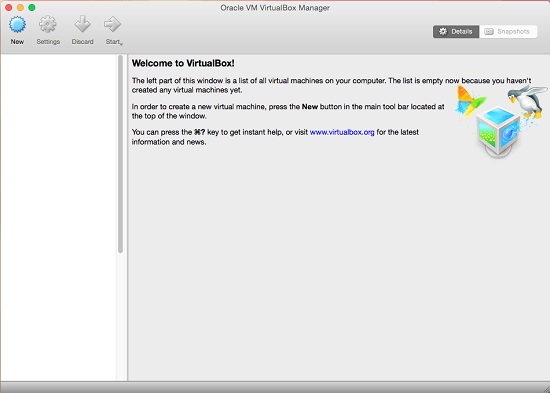Click the New label under the toolbar icon
Image resolution: width=550 pixels, height=393 pixels.
17,42
